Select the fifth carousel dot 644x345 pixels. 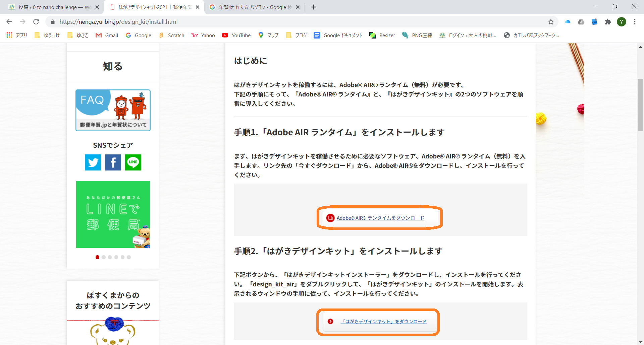click(122, 257)
